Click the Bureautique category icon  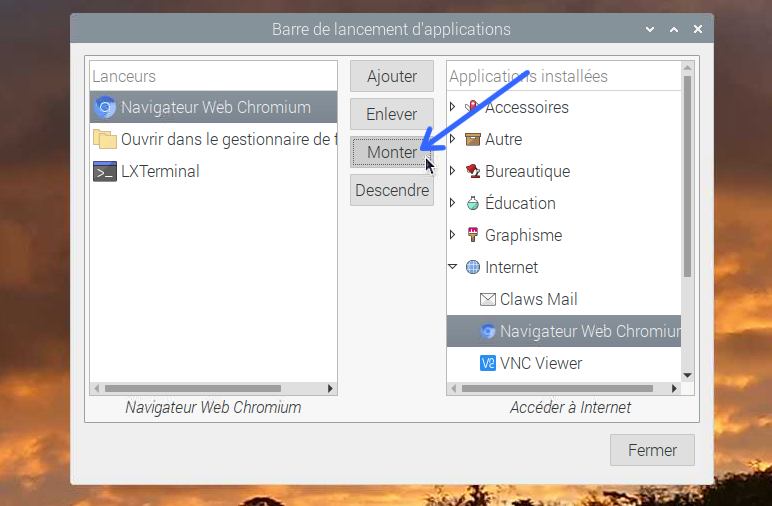pyautogui.click(x=473, y=171)
